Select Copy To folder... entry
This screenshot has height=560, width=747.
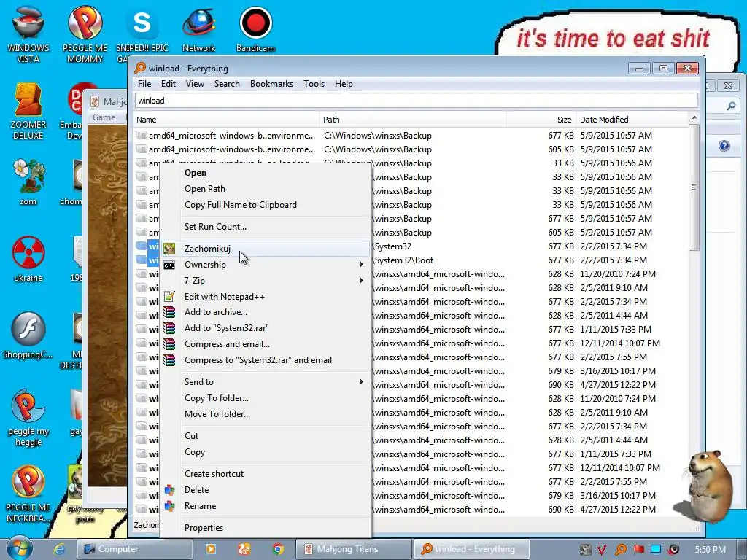(265, 398)
